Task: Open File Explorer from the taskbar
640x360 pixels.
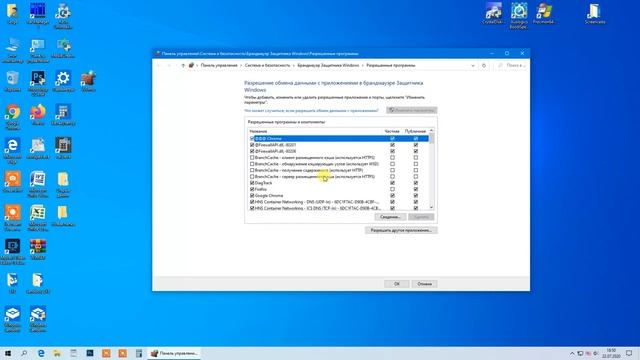Action: [57, 353]
